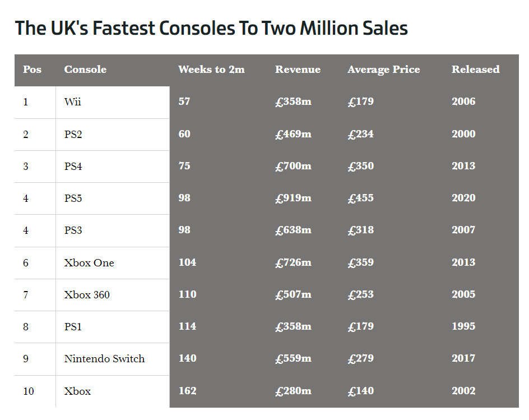Select the 'Revenue' column header
529x420 pixels.
[298, 70]
